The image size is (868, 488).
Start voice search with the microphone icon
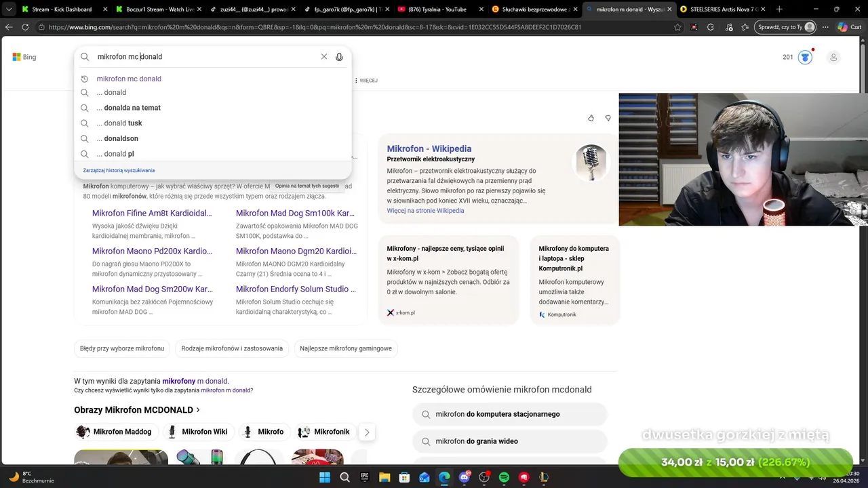[339, 57]
